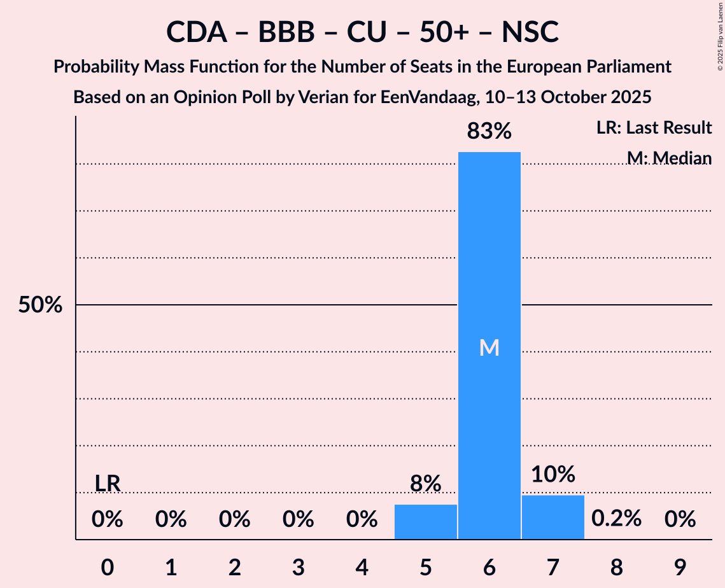This screenshot has width=725, height=588.
Task: Click the Verian opinion poll subtitle line
Action: [x=362, y=97]
